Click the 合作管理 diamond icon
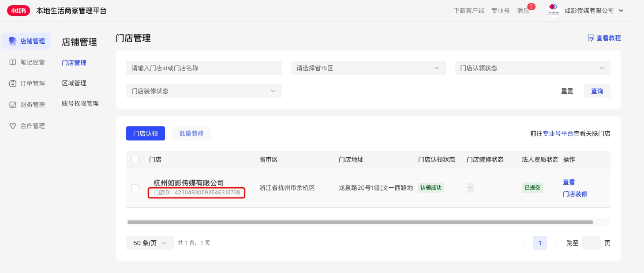The image size is (644, 273). pyautogui.click(x=13, y=126)
